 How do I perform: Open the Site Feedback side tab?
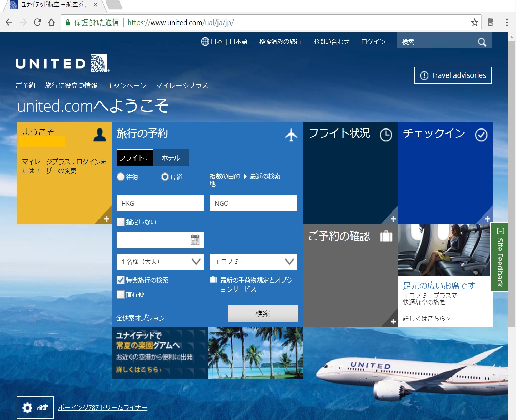pyautogui.click(x=500, y=257)
